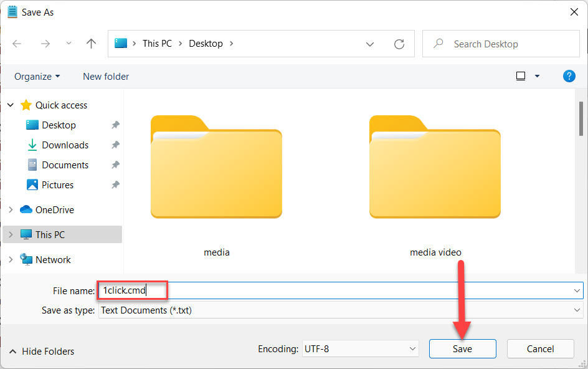Go up one folder level
This screenshot has height=369, width=588.
pyautogui.click(x=92, y=44)
